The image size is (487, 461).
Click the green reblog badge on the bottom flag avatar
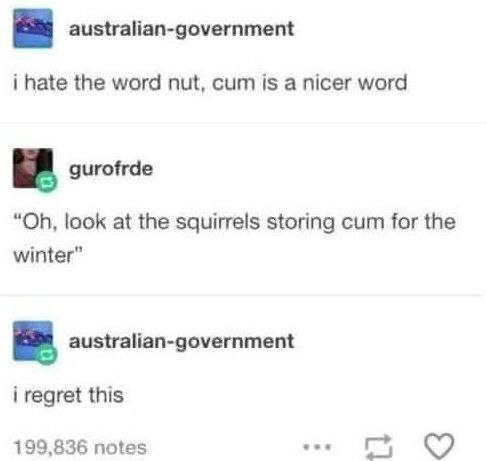tap(47, 354)
